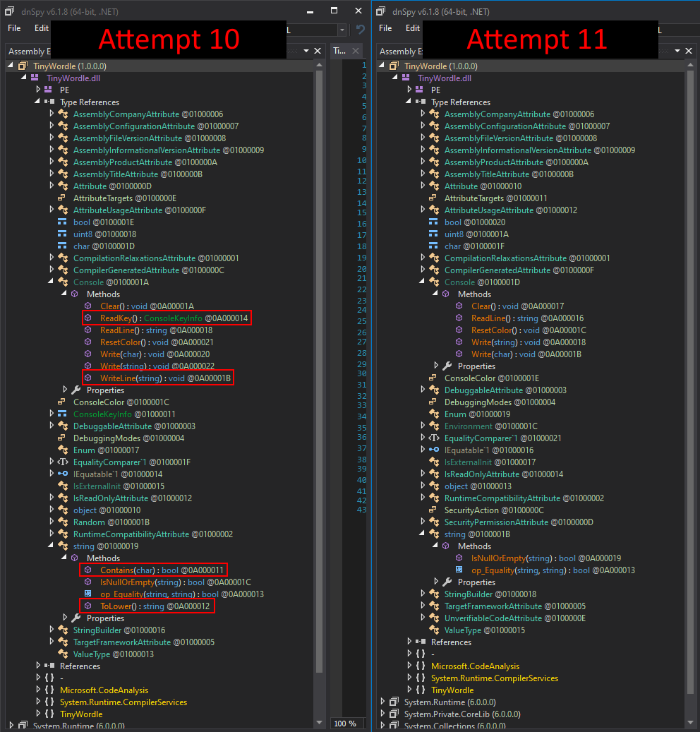Select Clear() : void @0A000017 in right window
This screenshot has width=700, height=732.
pyautogui.click(x=517, y=306)
